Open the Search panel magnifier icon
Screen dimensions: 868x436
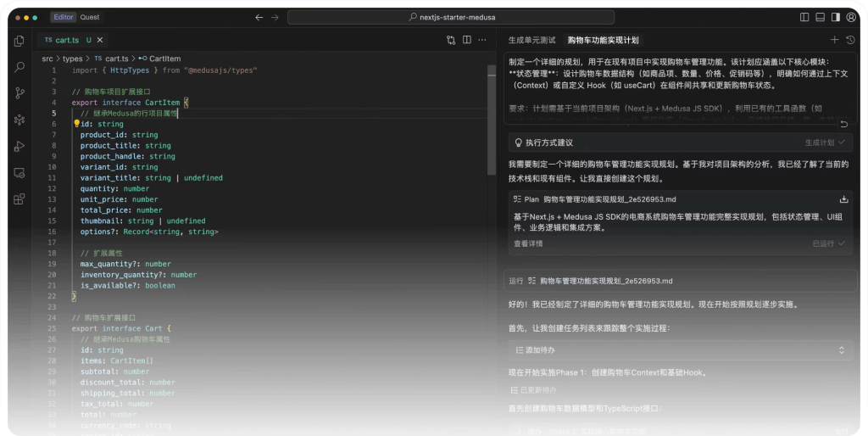[x=19, y=67]
